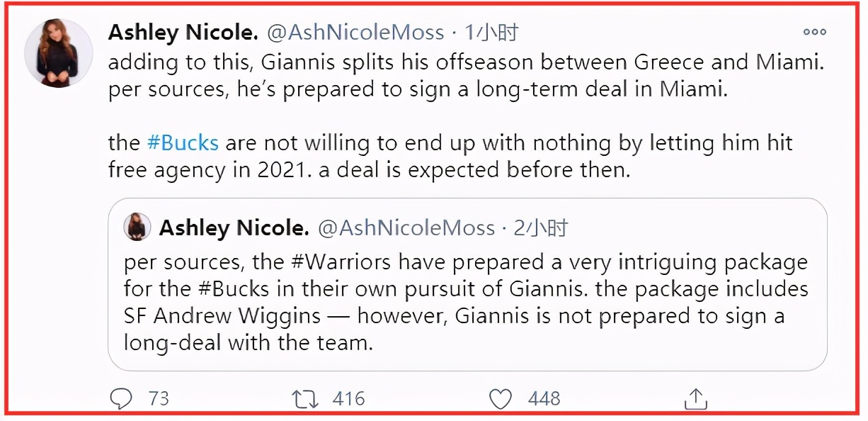Retweet this post using the arrows icon
868x421 pixels.
click(x=307, y=398)
